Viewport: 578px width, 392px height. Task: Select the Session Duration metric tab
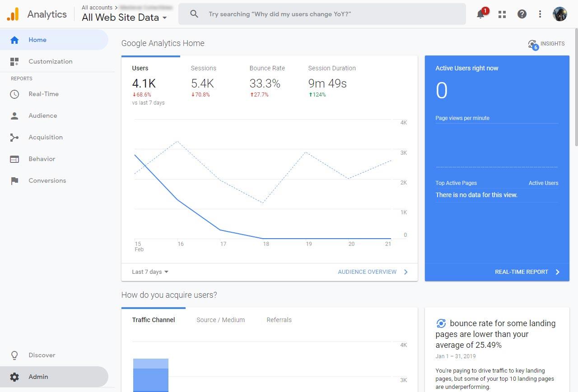[332, 81]
